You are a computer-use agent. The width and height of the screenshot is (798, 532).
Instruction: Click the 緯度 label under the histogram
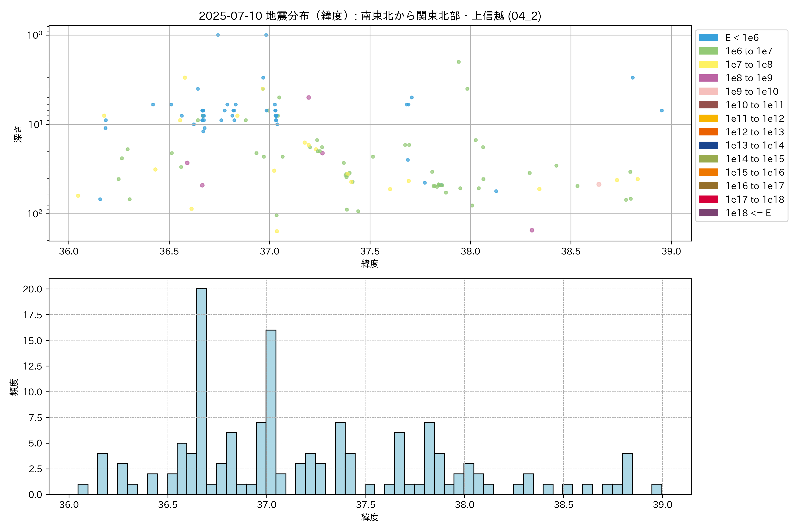pos(370,517)
